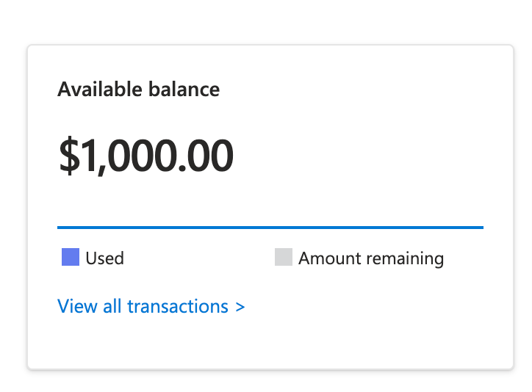Viewport: 532px width, 392px height.
Task: Click the blue balance usage bar
Action: click(270, 228)
